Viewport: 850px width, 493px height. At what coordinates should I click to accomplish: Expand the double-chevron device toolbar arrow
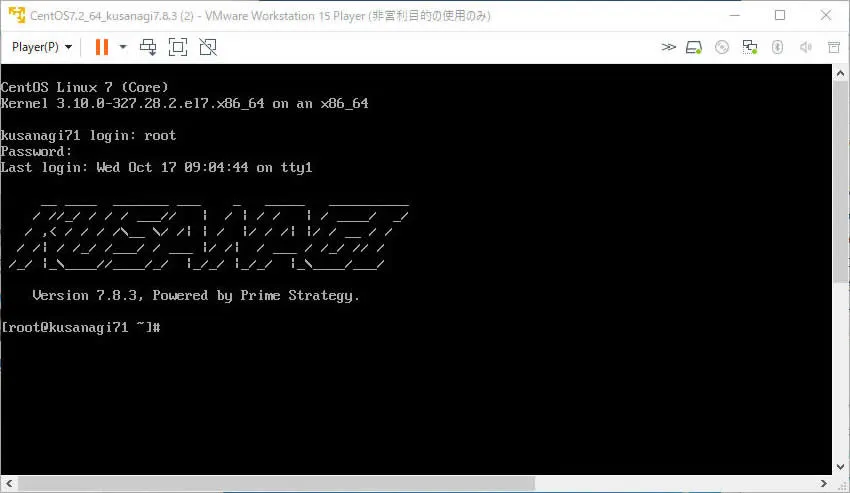click(669, 47)
